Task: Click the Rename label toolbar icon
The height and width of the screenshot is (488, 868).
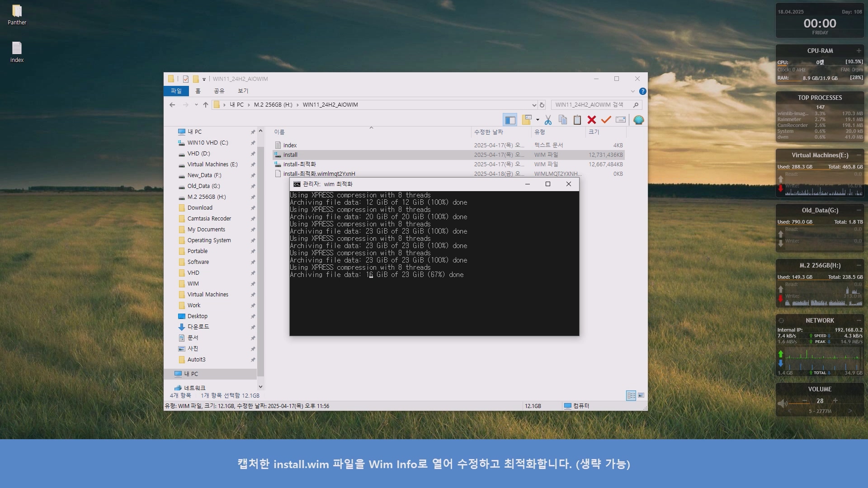Action: tap(621, 120)
